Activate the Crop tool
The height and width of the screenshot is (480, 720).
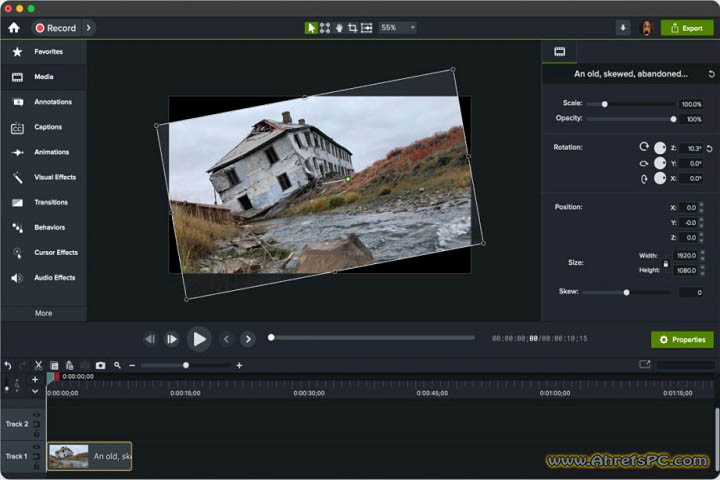352,28
